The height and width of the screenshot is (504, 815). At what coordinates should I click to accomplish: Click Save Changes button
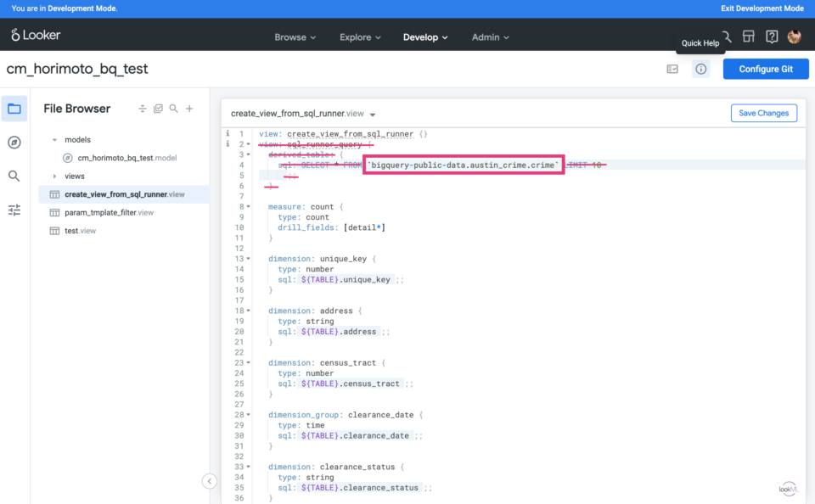click(763, 113)
